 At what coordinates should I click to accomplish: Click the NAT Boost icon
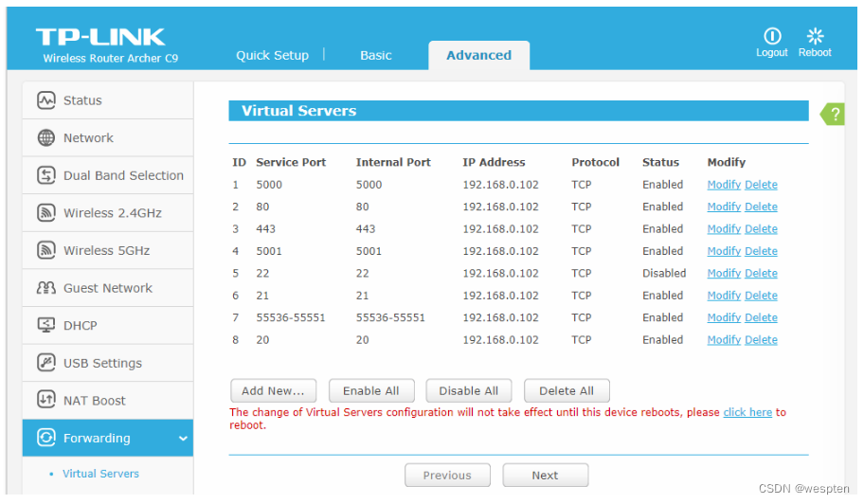coord(46,400)
